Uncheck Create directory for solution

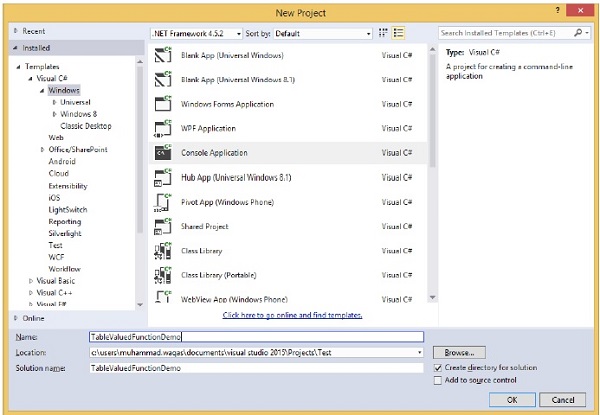(x=438, y=368)
